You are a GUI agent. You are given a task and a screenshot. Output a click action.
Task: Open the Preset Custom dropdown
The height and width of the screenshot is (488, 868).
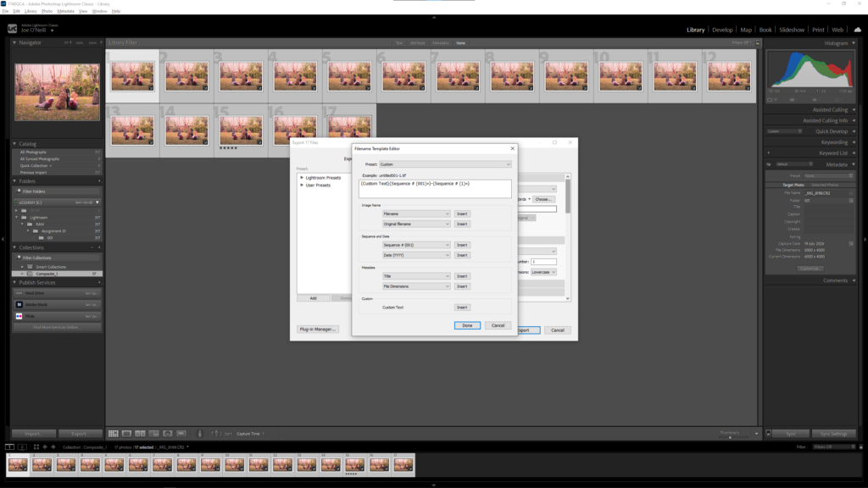point(445,164)
